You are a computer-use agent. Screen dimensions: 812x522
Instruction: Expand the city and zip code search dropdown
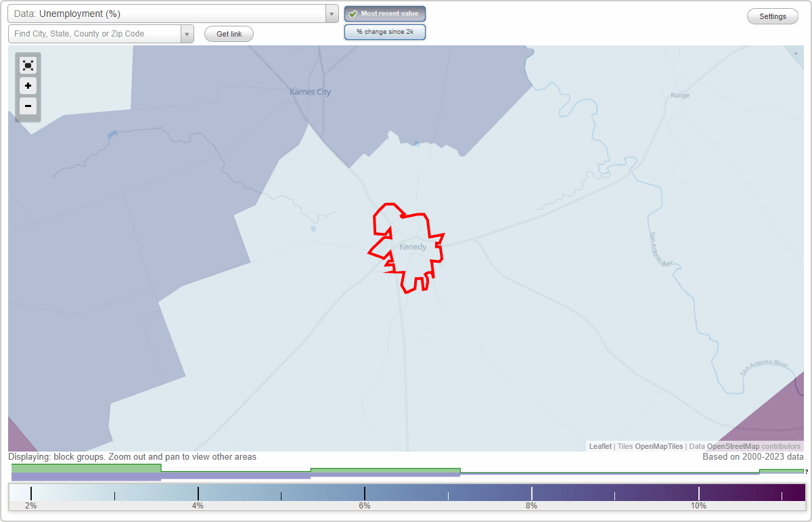(187, 33)
